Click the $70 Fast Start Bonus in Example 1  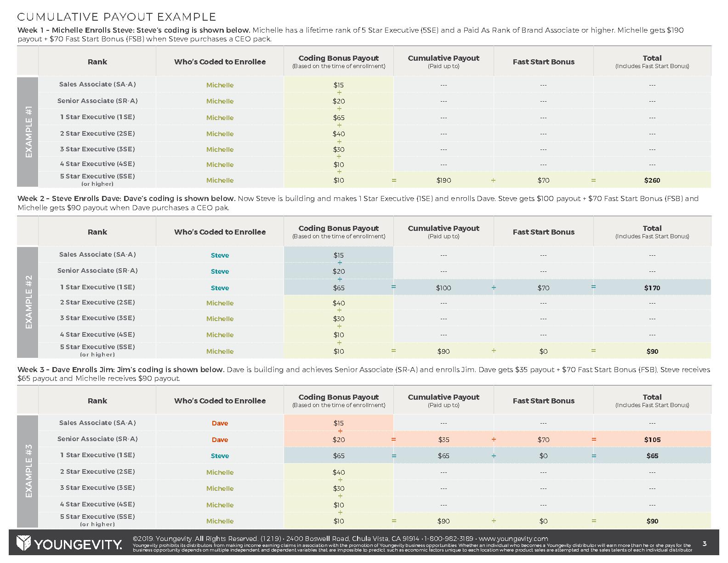click(x=544, y=180)
